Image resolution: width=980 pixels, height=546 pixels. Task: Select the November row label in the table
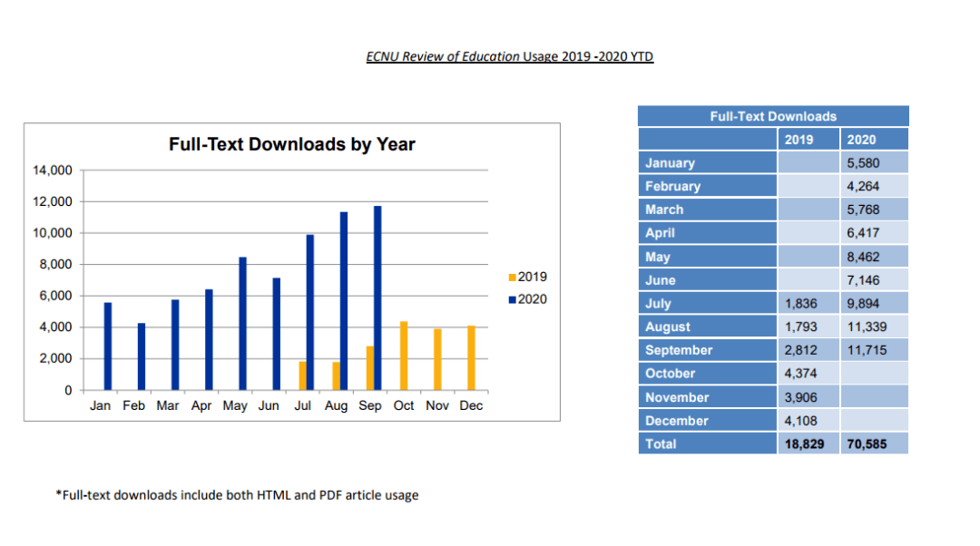click(x=677, y=397)
